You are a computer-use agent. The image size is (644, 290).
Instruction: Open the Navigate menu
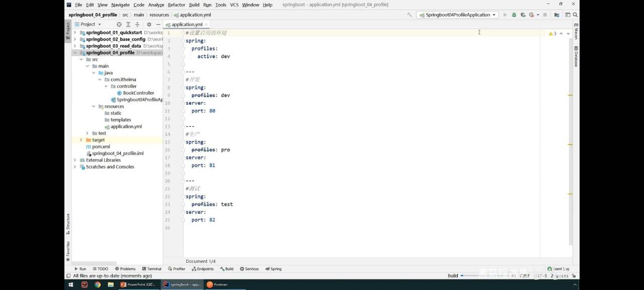120,5
